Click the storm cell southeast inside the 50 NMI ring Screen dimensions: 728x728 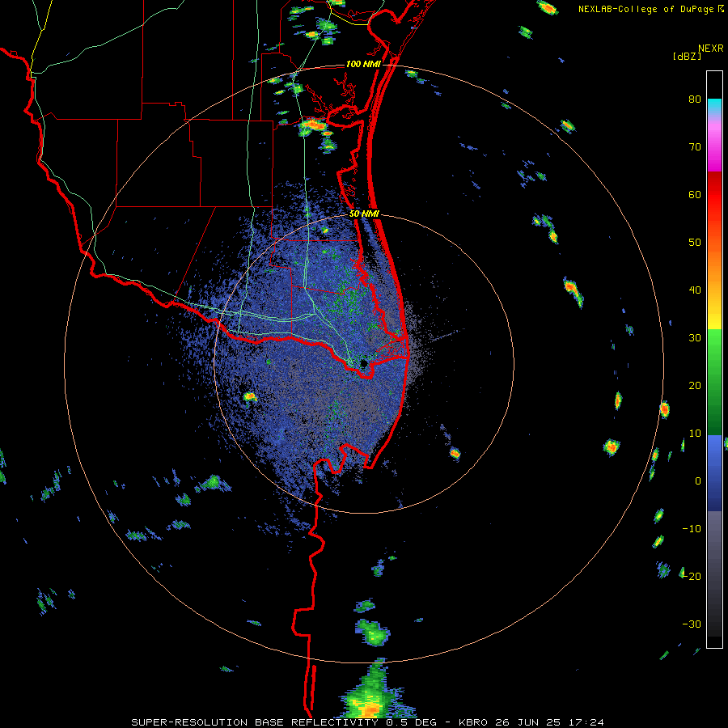(455, 453)
